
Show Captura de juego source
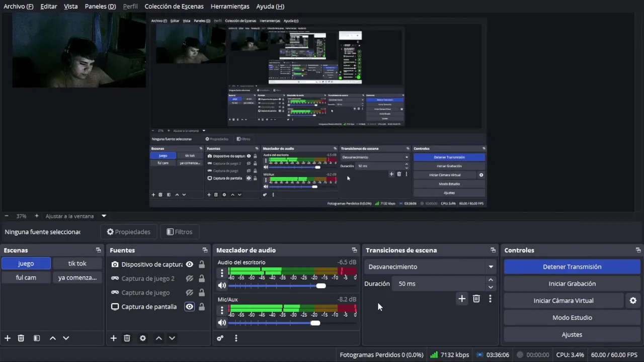189,293
